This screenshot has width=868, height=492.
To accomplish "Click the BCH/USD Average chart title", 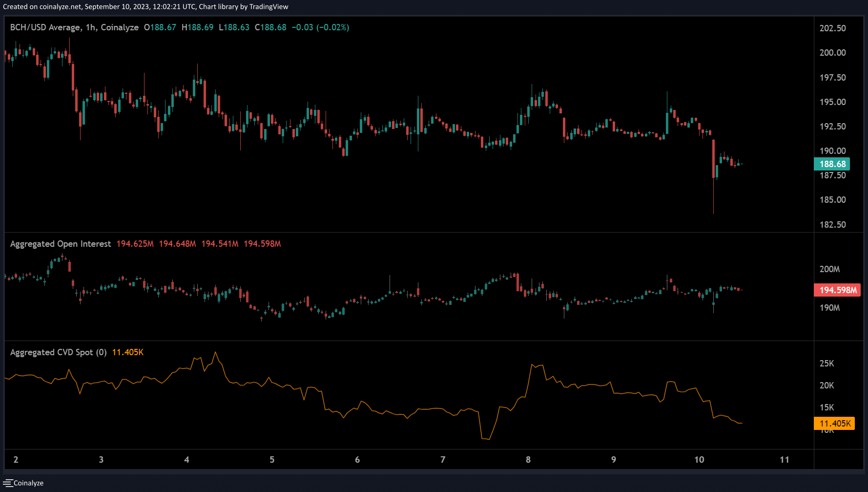I will click(74, 27).
